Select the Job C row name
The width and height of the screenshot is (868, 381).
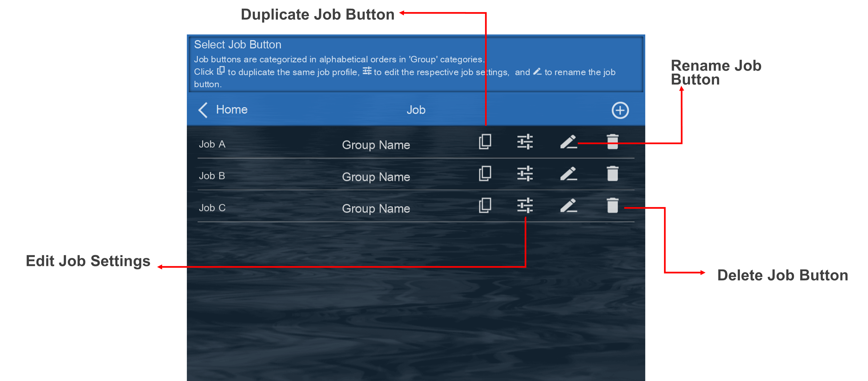click(212, 208)
